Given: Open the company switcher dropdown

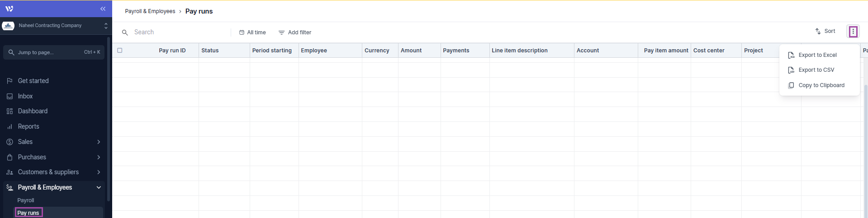Looking at the screenshot, I should pyautogui.click(x=106, y=26).
